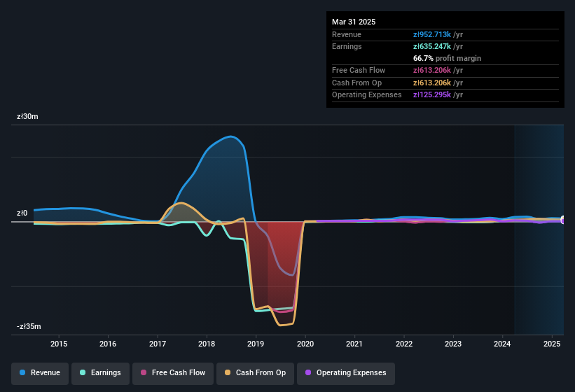575x392 pixels.
Task: Click the 2018 label on the x-axis
Action: point(207,344)
